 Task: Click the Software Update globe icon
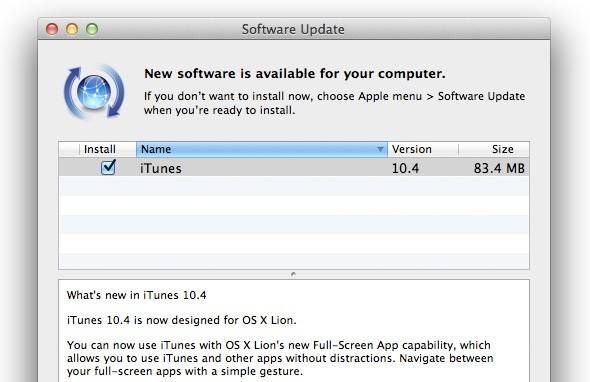[94, 92]
